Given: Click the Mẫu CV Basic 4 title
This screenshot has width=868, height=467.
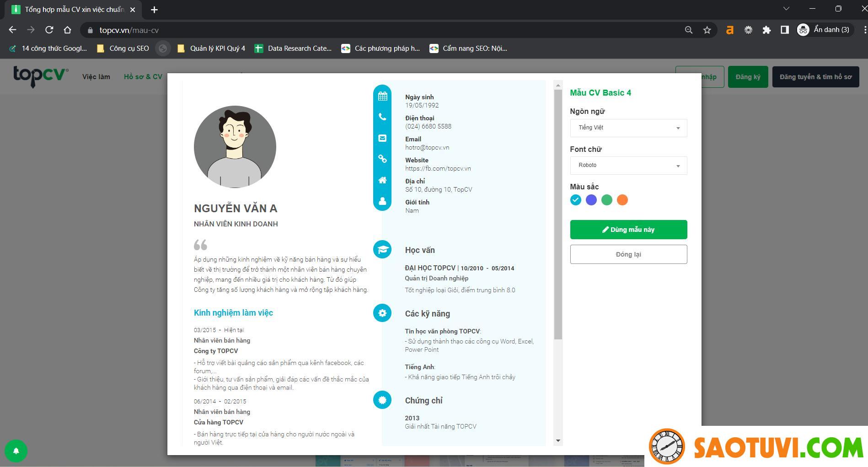Looking at the screenshot, I should pos(600,93).
